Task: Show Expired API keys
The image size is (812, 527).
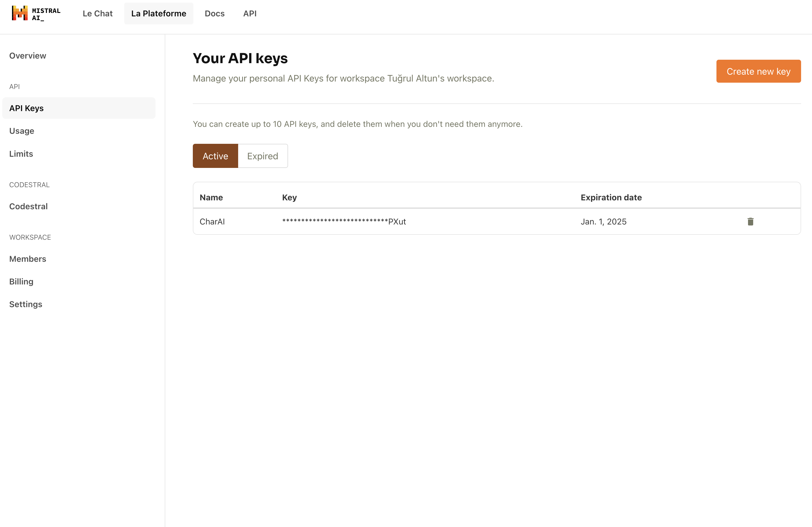Action: 262,156
